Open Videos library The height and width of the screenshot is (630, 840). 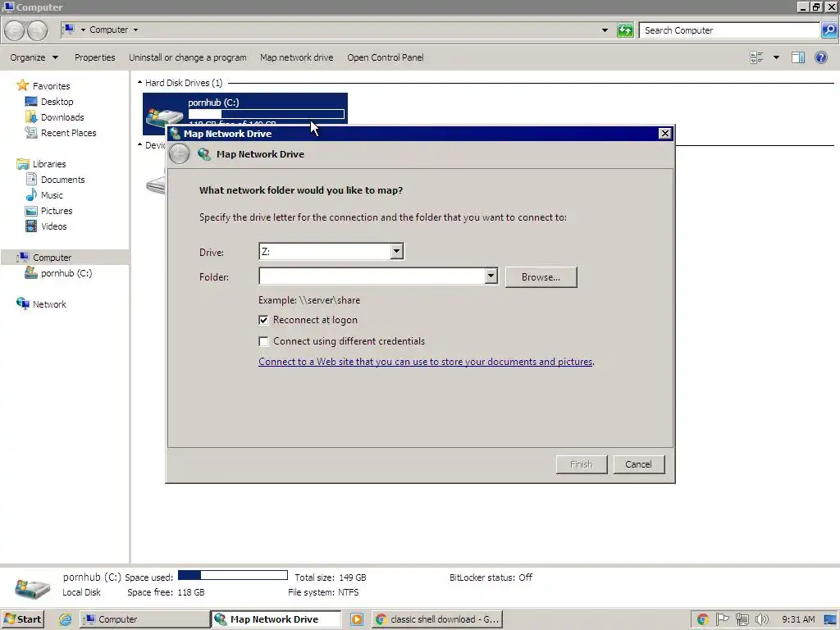(x=53, y=226)
